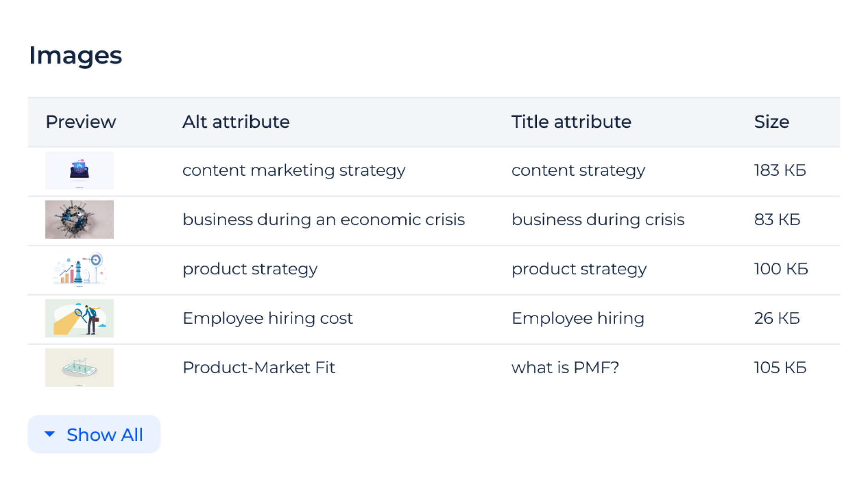The image size is (868, 490).
Task: Click the Size column header
Action: [x=771, y=122]
